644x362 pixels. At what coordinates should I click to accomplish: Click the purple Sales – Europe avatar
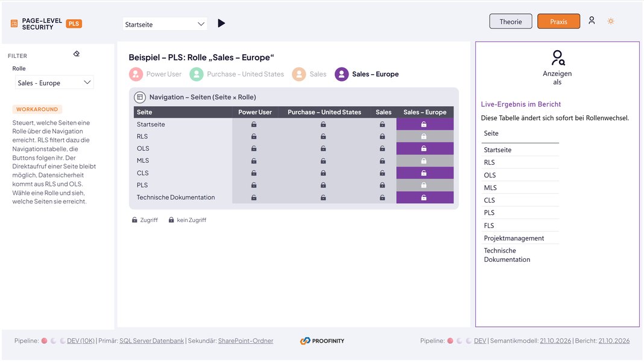click(x=342, y=74)
